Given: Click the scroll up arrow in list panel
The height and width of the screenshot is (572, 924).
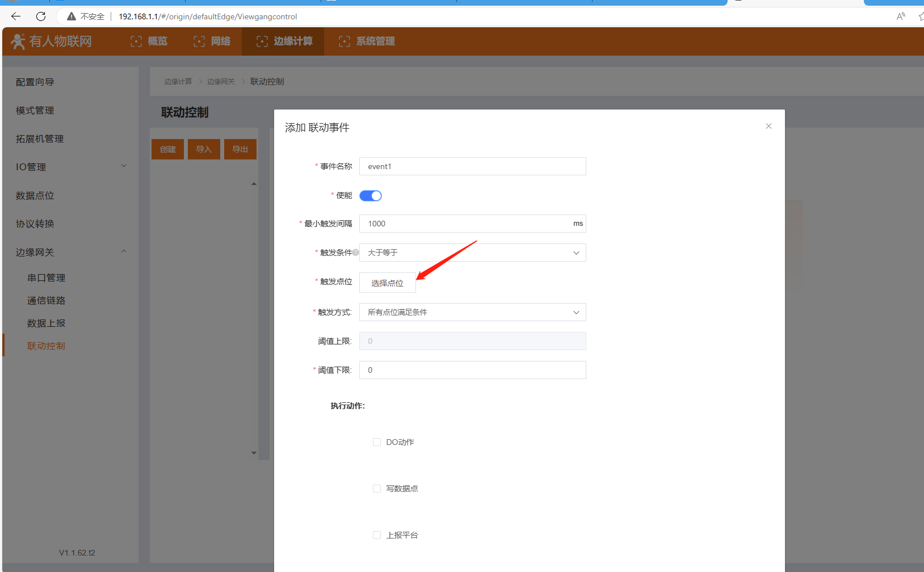Looking at the screenshot, I should click(254, 184).
